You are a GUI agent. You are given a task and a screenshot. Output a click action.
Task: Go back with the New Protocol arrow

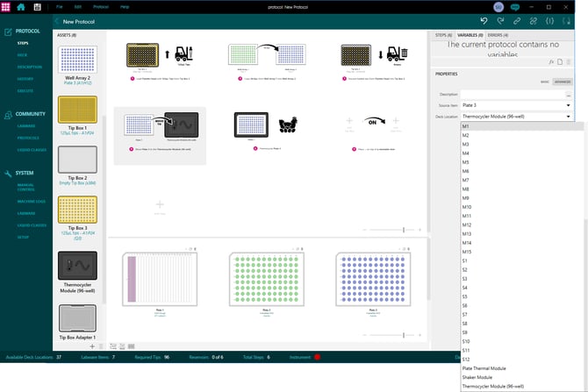57,21
